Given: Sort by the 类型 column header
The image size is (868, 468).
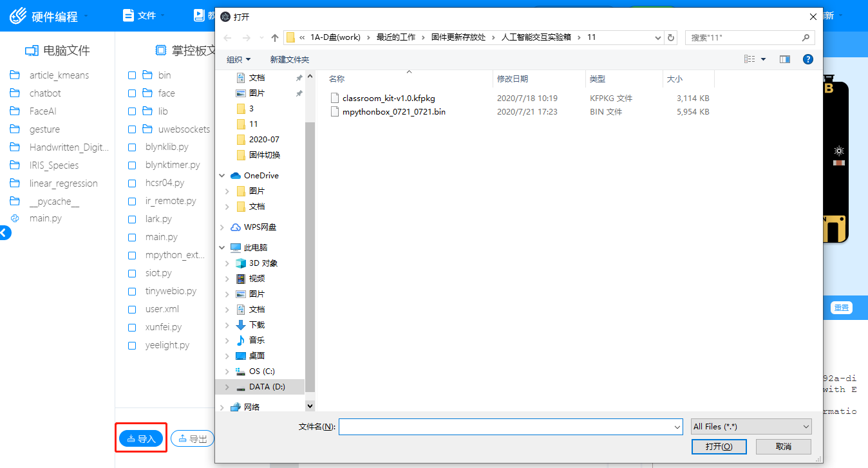Looking at the screenshot, I should tap(624, 79).
